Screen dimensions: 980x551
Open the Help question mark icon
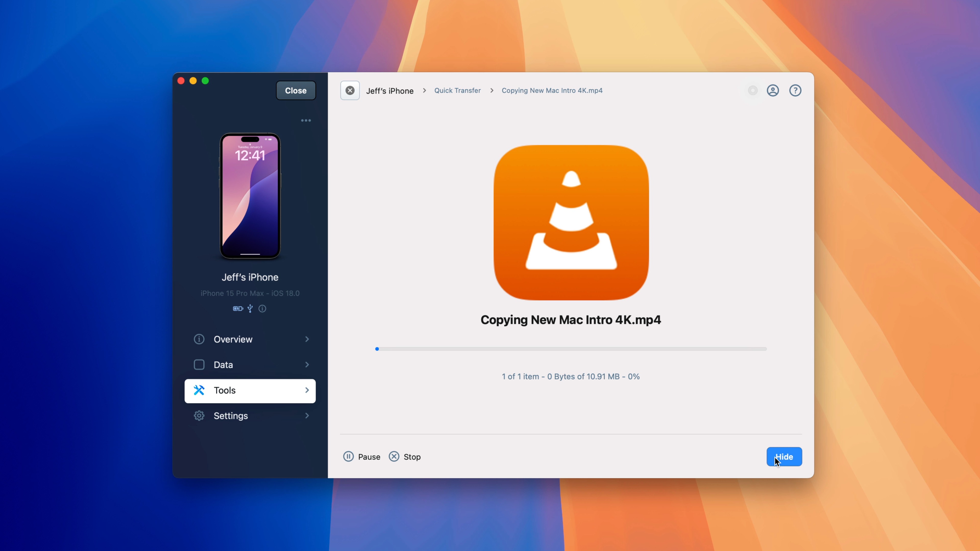(x=795, y=90)
